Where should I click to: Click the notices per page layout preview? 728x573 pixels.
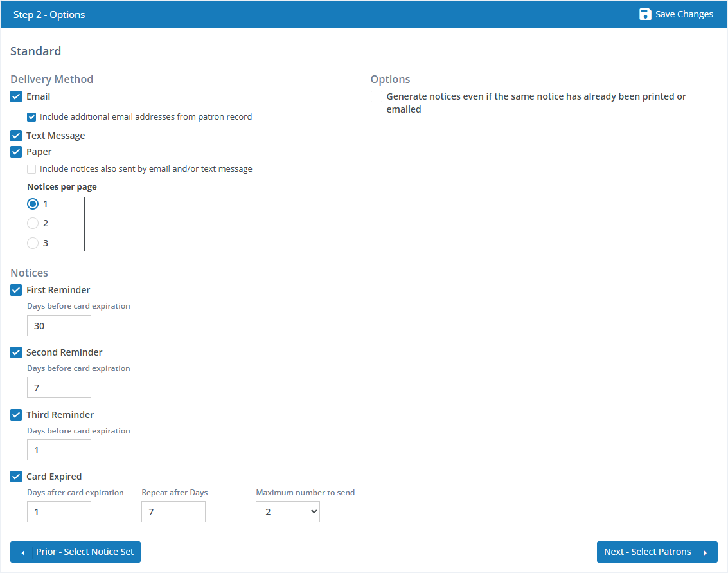click(107, 224)
